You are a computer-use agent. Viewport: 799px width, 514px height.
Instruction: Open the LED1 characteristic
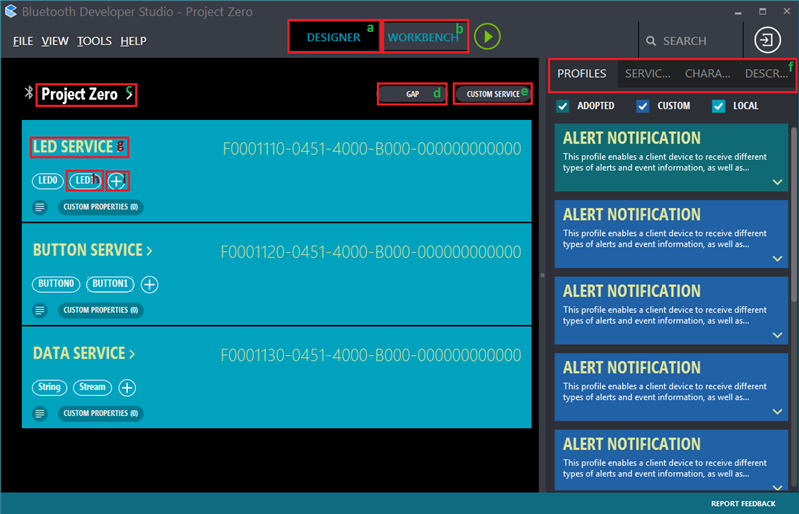[x=85, y=180]
